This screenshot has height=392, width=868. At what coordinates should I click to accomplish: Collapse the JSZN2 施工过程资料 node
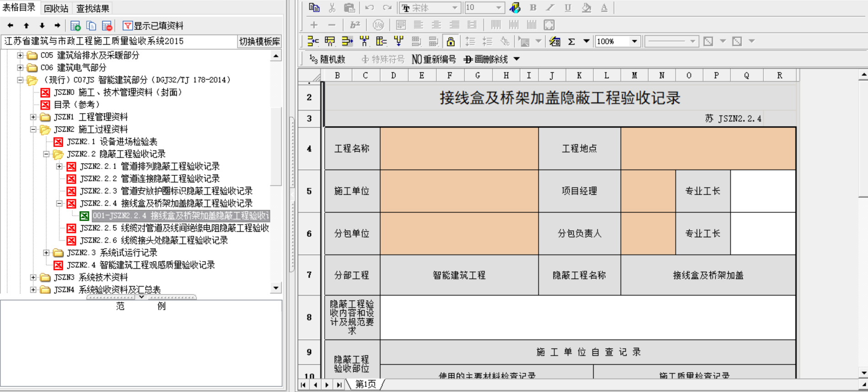[33, 129]
